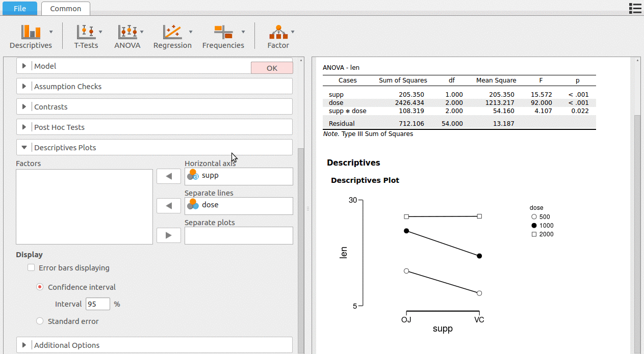Click the arrow button beside Horizontal axis

pos(169,177)
